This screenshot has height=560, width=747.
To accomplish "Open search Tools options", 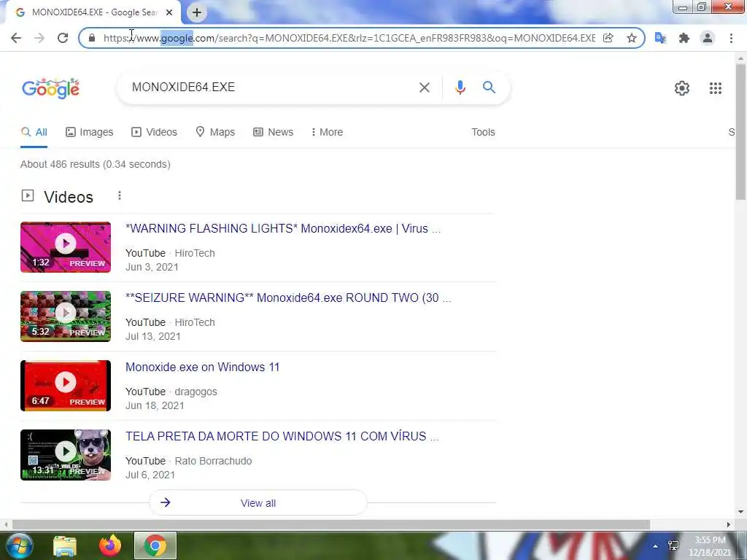I will point(483,133).
